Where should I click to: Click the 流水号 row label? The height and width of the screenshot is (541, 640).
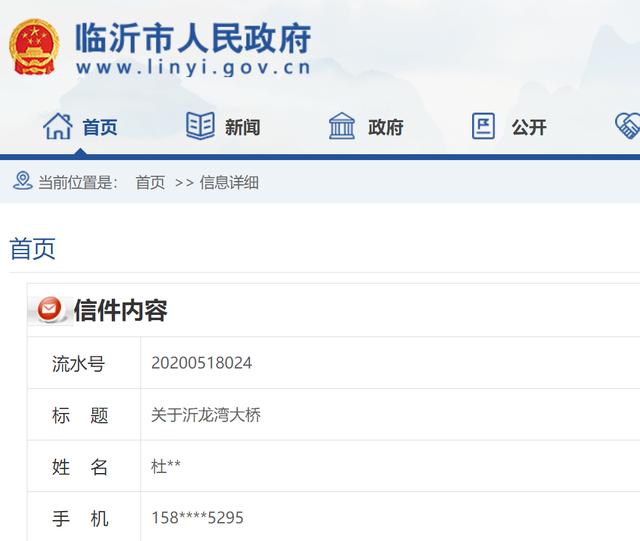pos(78,363)
